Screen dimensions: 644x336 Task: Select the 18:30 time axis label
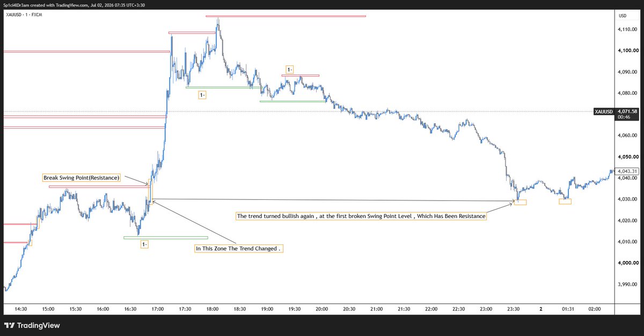click(239, 309)
